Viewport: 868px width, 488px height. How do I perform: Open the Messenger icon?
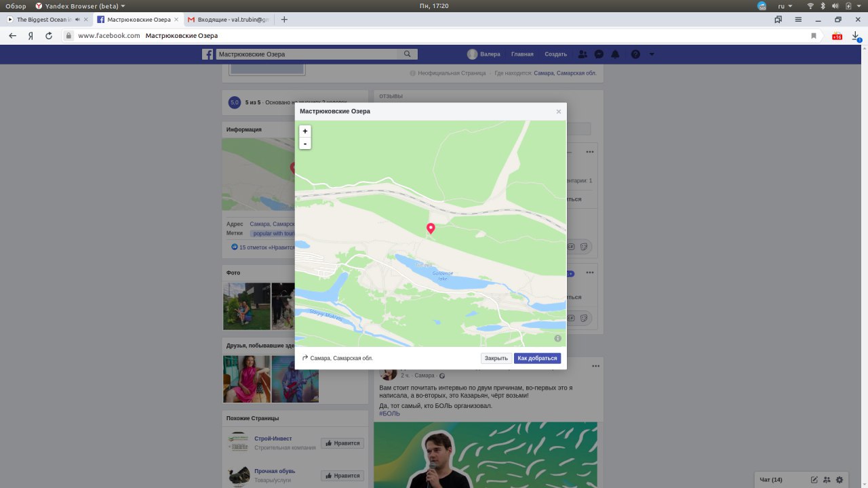coord(599,54)
